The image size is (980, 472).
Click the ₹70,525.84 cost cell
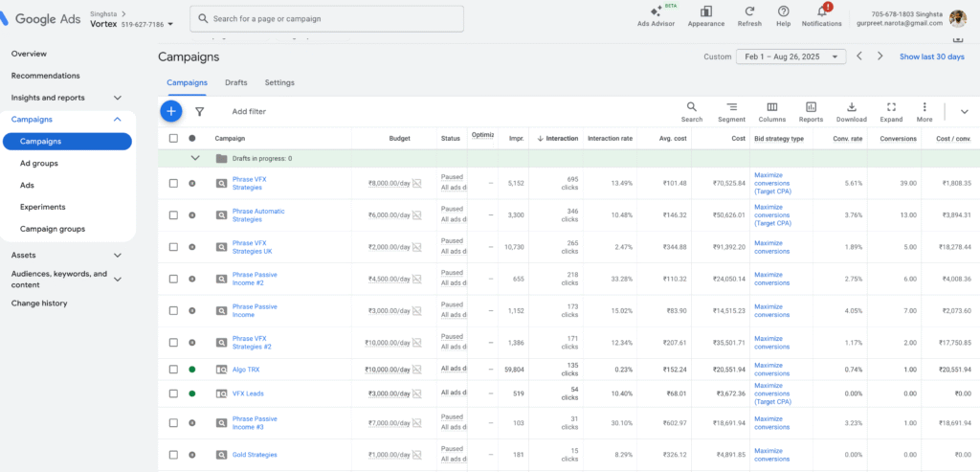click(728, 183)
